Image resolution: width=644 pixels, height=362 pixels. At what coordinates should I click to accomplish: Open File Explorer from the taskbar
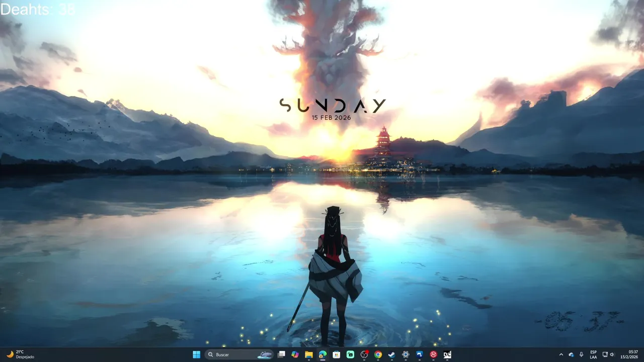coord(309,354)
